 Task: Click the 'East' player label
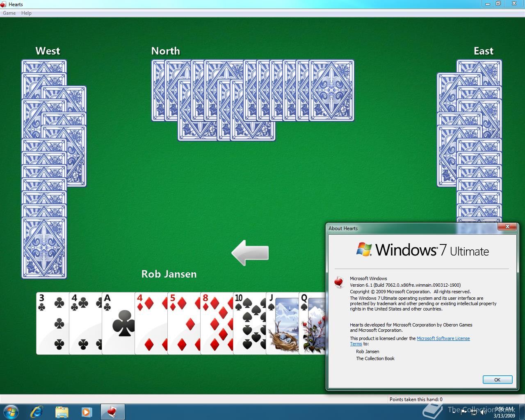click(x=484, y=51)
